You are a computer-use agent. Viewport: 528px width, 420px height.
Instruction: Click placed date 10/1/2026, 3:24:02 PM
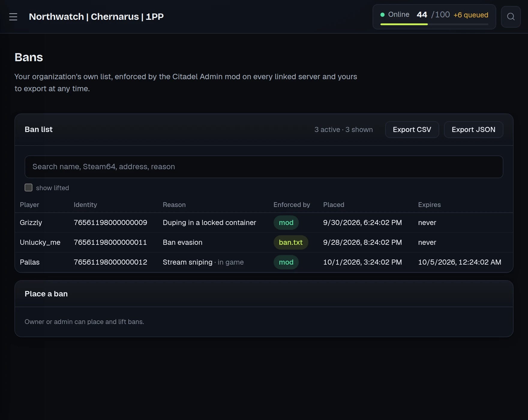pos(362,262)
